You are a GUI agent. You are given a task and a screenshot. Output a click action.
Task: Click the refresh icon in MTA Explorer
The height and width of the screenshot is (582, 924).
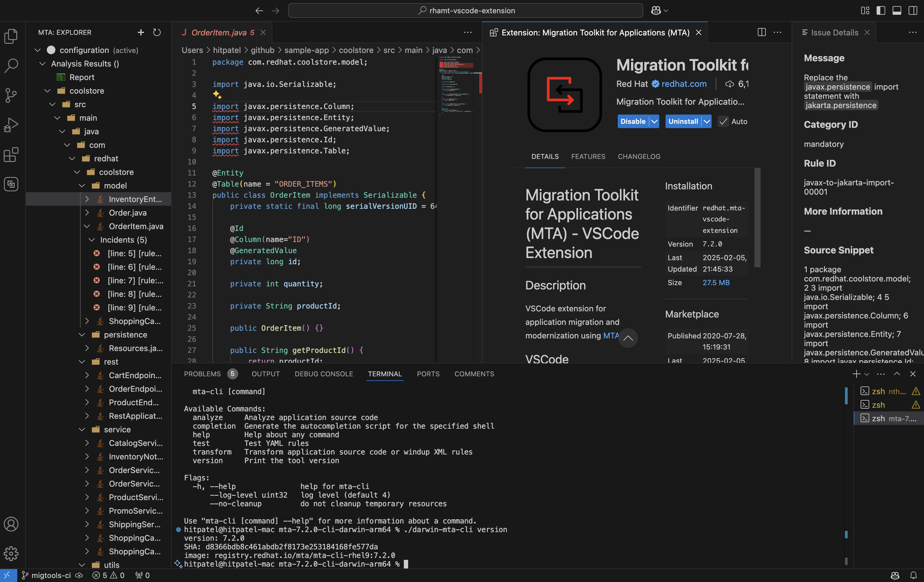(157, 33)
